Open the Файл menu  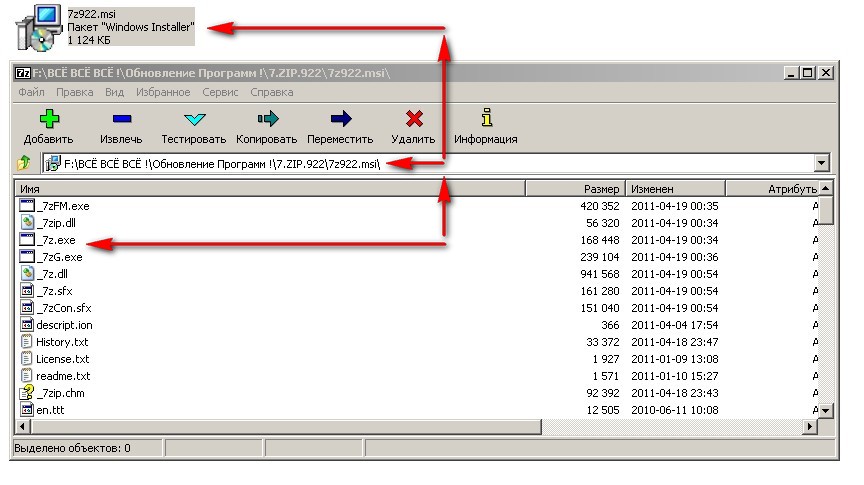31,92
